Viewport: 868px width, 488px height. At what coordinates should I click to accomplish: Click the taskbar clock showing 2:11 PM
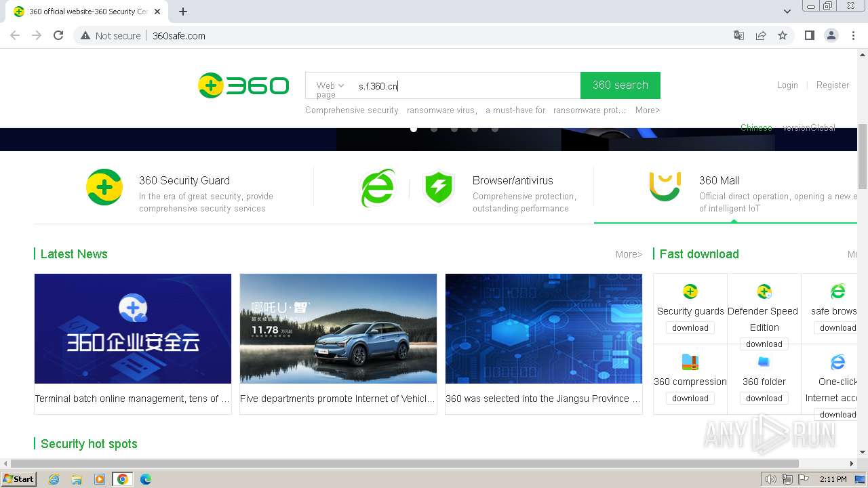click(x=833, y=479)
